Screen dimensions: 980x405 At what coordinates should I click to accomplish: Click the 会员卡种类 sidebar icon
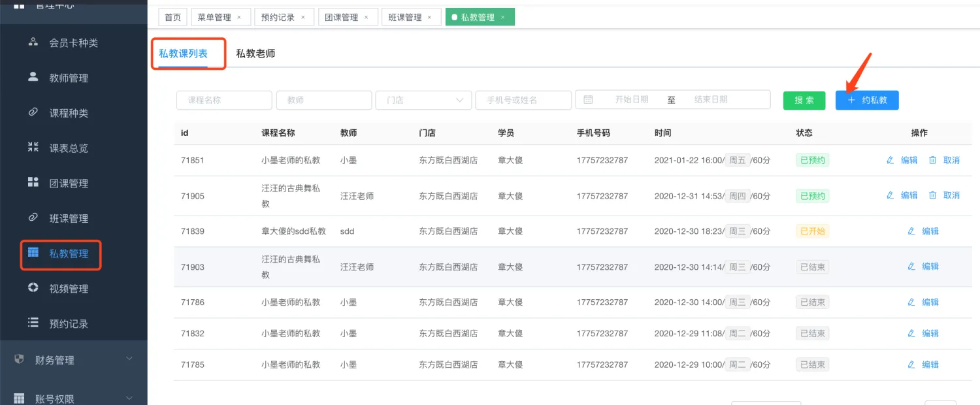click(x=33, y=42)
